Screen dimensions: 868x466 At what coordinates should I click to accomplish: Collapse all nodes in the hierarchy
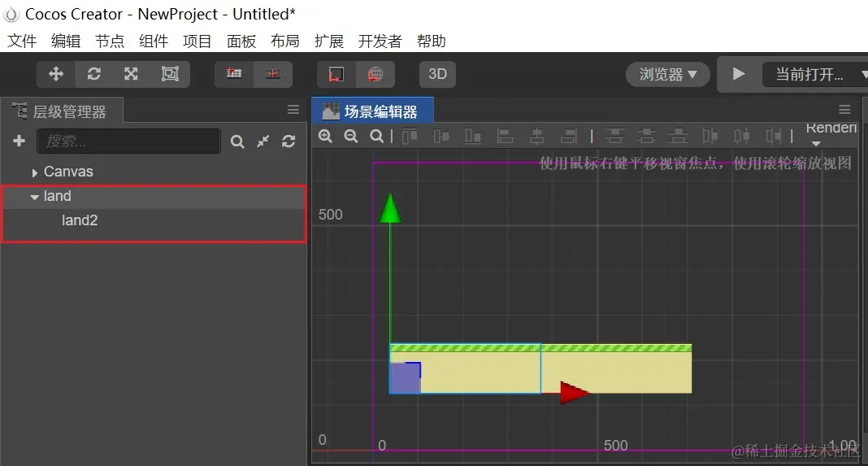(263, 142)
